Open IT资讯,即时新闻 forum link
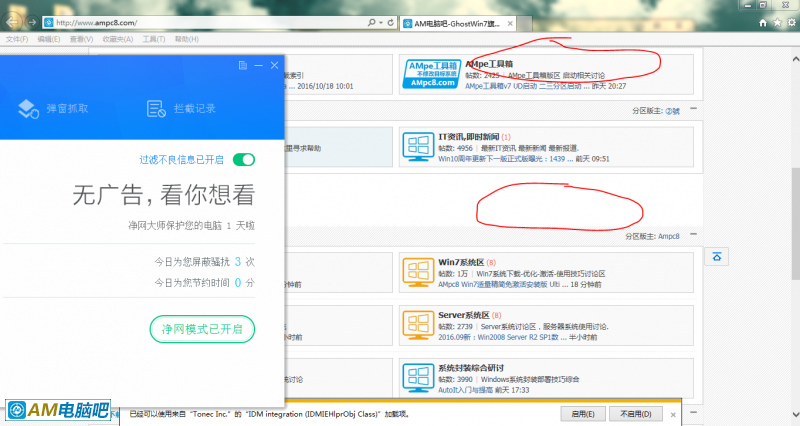800x426 pixels. click(468, 137)
